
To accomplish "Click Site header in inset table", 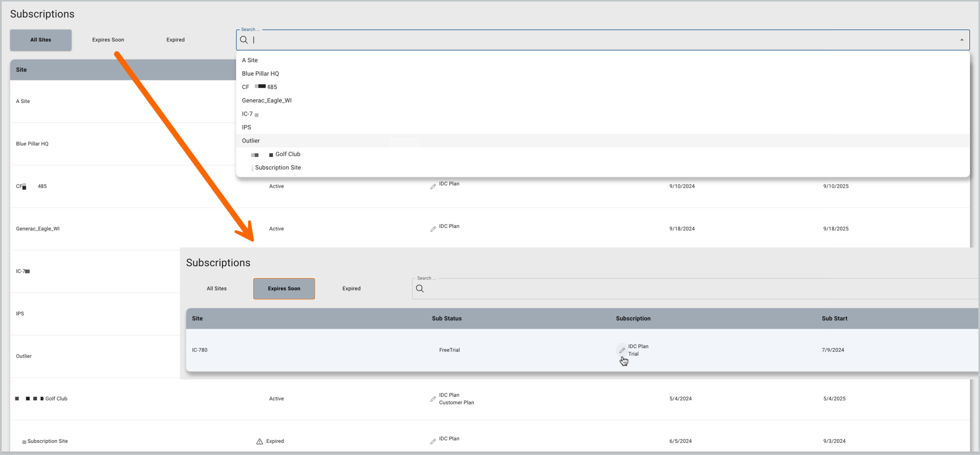I will 197,319.
